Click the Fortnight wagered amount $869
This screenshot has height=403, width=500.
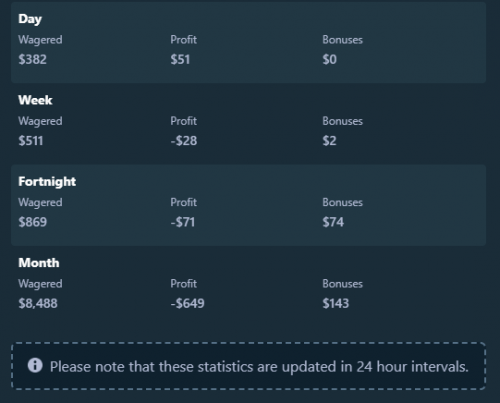[x=33, y=222]
